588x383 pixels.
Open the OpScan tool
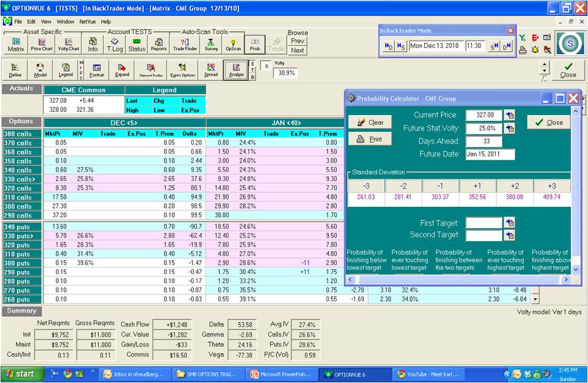pyautogui.click(x=233, y=45)
